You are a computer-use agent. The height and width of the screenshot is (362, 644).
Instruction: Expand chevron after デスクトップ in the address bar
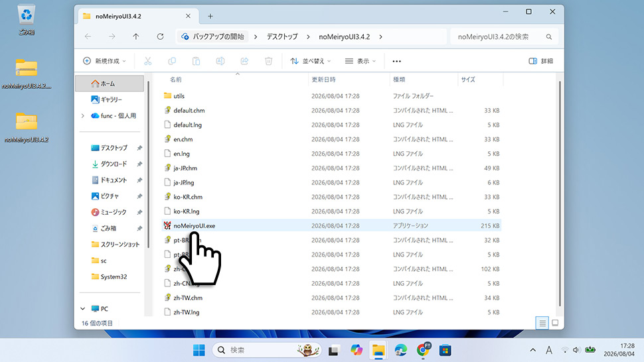point(308,37)
